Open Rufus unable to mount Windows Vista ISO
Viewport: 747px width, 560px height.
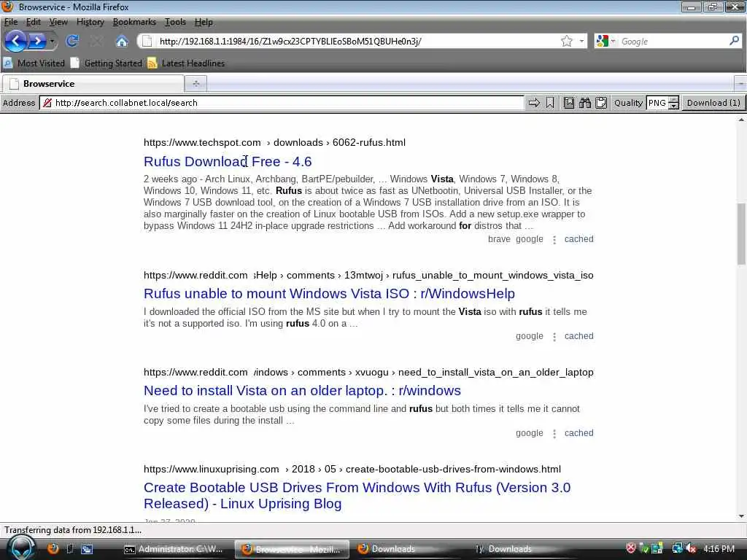point(329,293)
